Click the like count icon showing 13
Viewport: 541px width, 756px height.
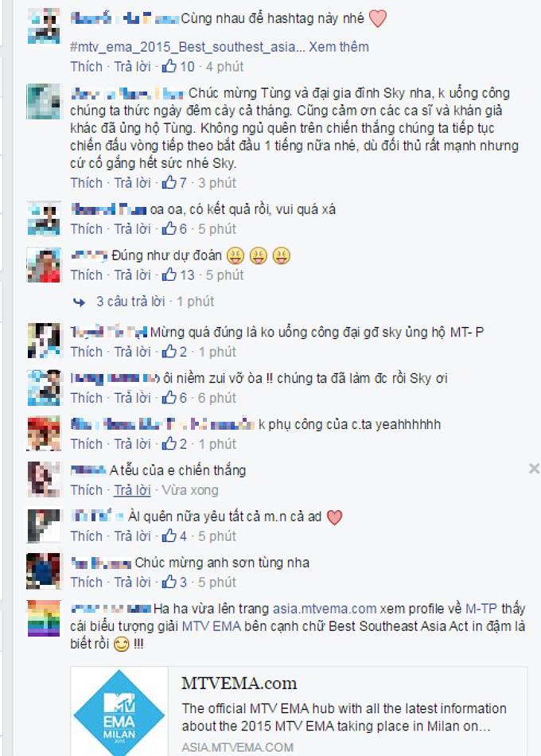[x=169, y=275]
